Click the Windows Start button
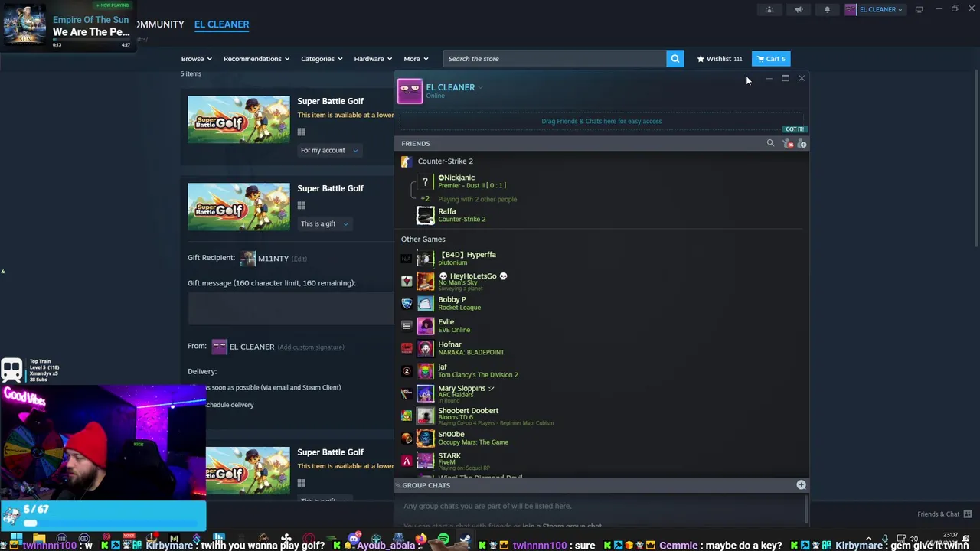This screenshot has height=551, width=980. 16,540
